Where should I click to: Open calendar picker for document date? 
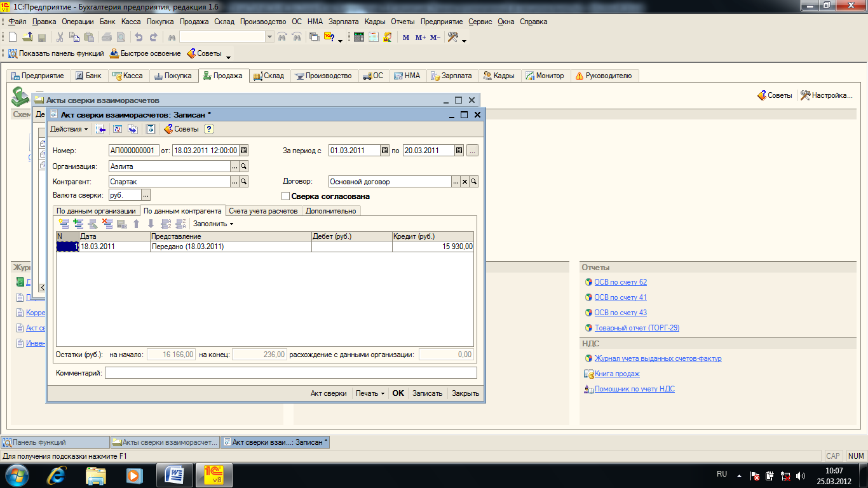244,151
